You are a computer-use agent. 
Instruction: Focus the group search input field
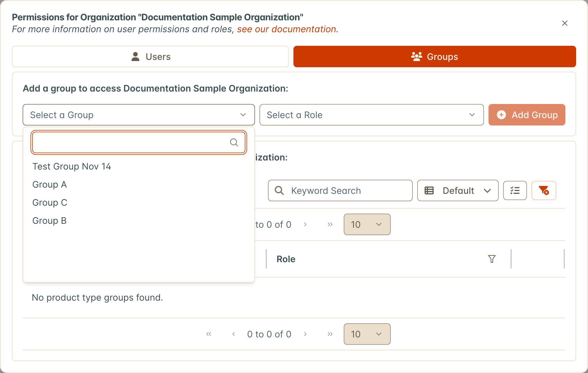click(x=139, y=142)
